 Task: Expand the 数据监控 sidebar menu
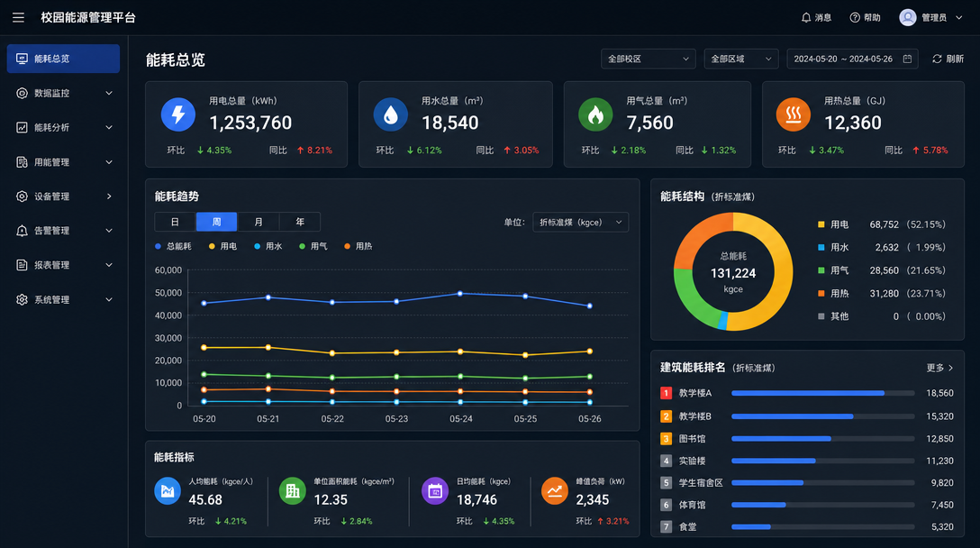63,93
